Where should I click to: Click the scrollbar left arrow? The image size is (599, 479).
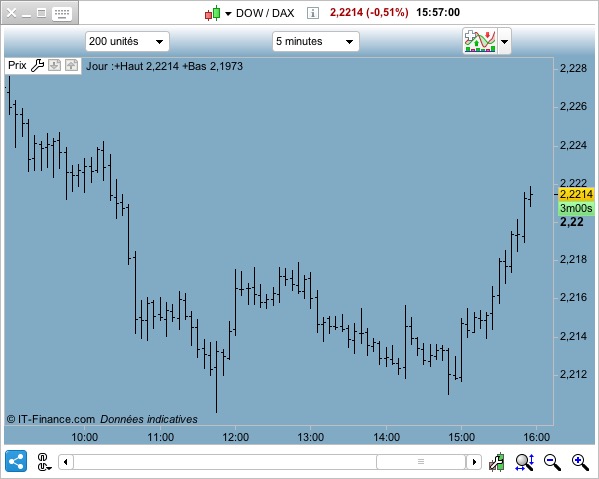[66, 462]
